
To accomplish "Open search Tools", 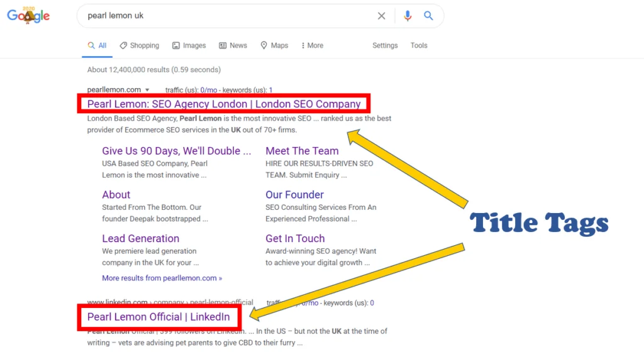I will pos(419,45).
